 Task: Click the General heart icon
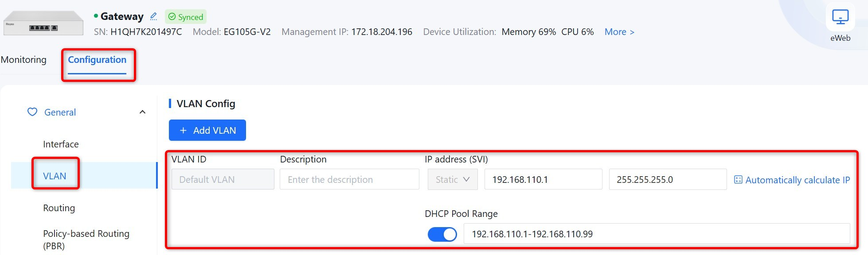(32, 112)
